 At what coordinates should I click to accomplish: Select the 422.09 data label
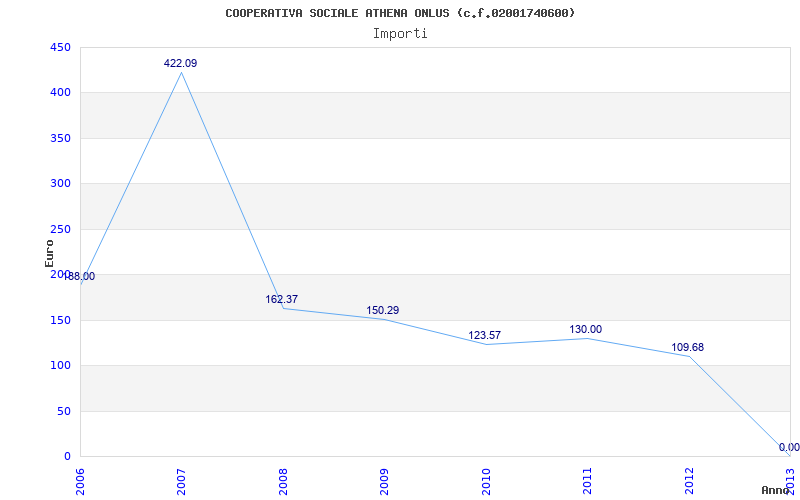coord(180,63)
